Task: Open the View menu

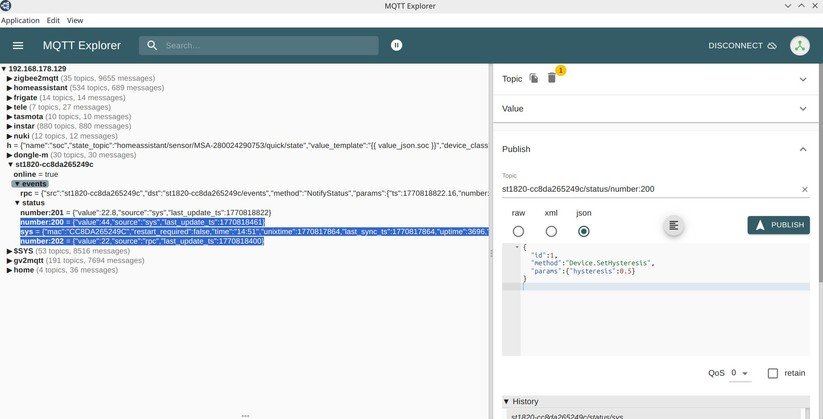Action: click(x=75, y=20)
